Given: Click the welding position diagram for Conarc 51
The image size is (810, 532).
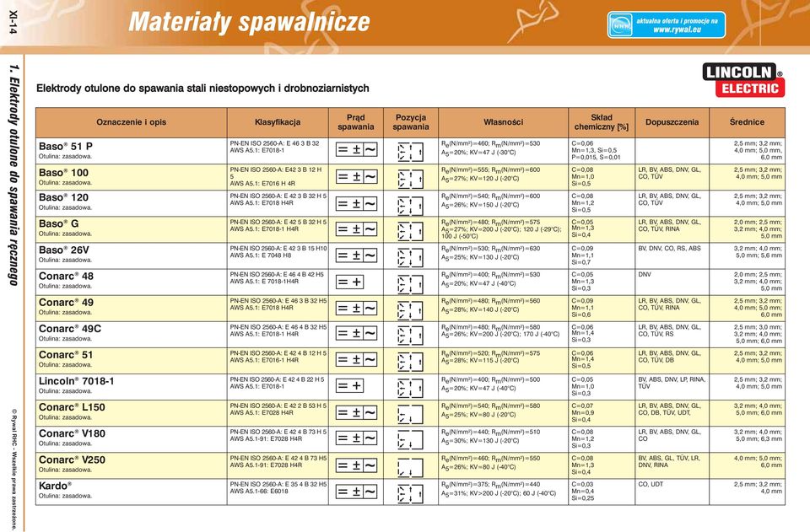Looking at the screenshot, I should [411, 362].
